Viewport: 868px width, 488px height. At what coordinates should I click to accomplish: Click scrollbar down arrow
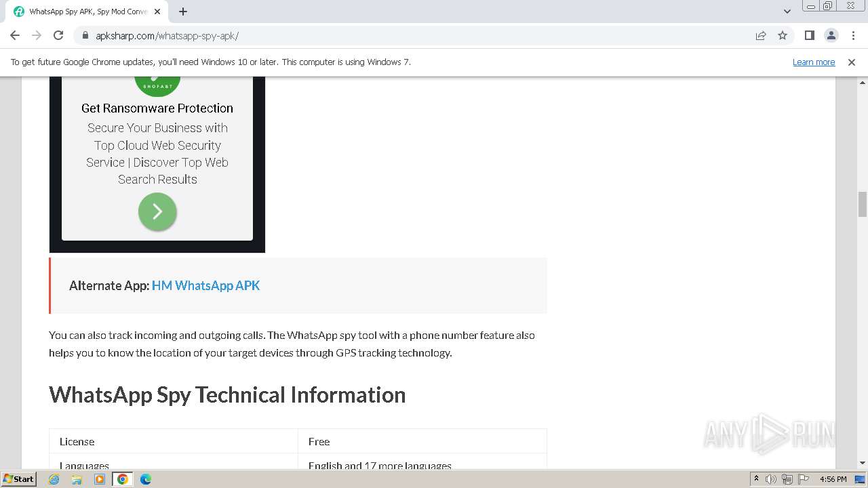pos(863,464)
